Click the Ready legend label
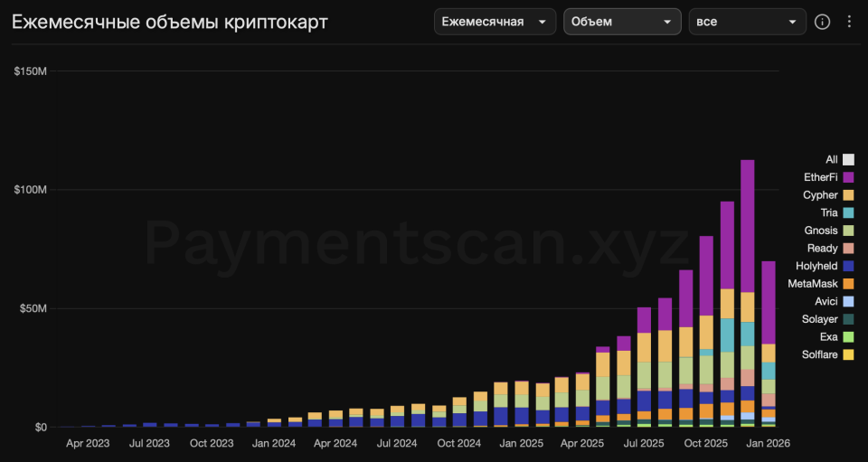This screenshot has height=462, width=868. 823,249
